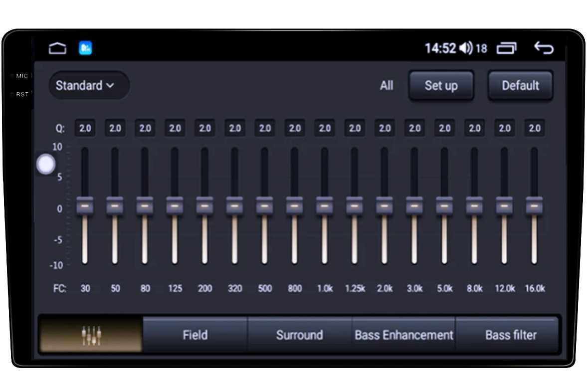Click the Set up button
Screen dimensions: 588x383
(x=441, y=86)
